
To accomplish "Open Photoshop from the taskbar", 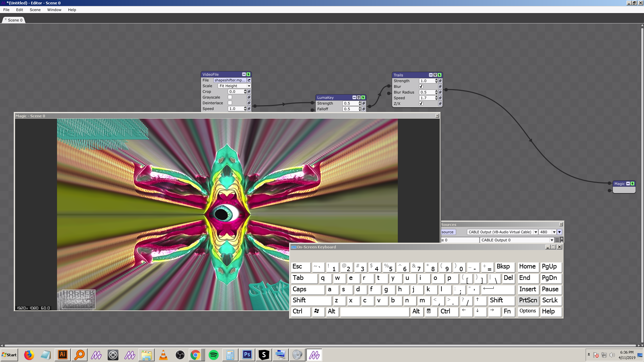I will tap(247, 355).
